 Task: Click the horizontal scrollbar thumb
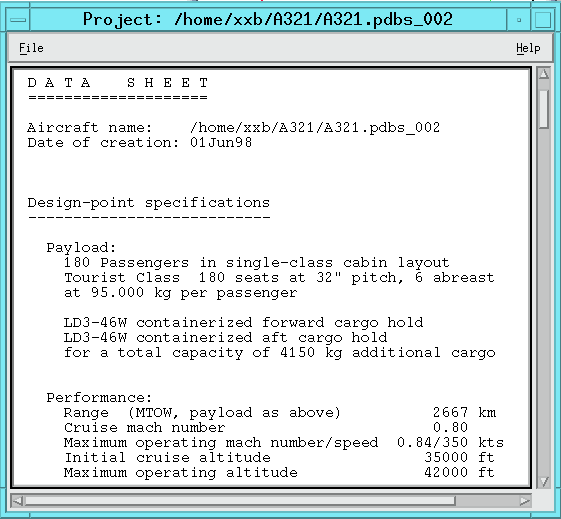(239, 501)
